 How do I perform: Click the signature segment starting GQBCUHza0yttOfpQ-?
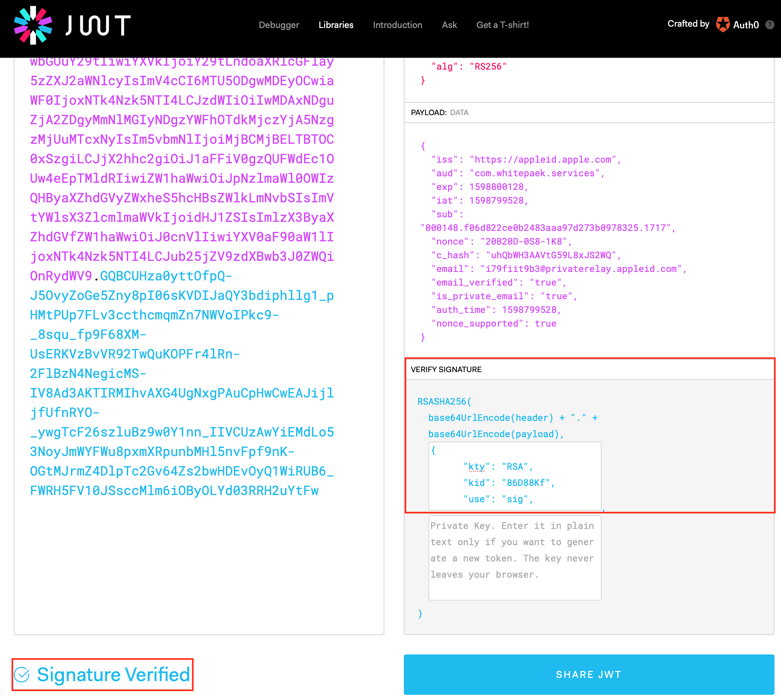[166, 276]
